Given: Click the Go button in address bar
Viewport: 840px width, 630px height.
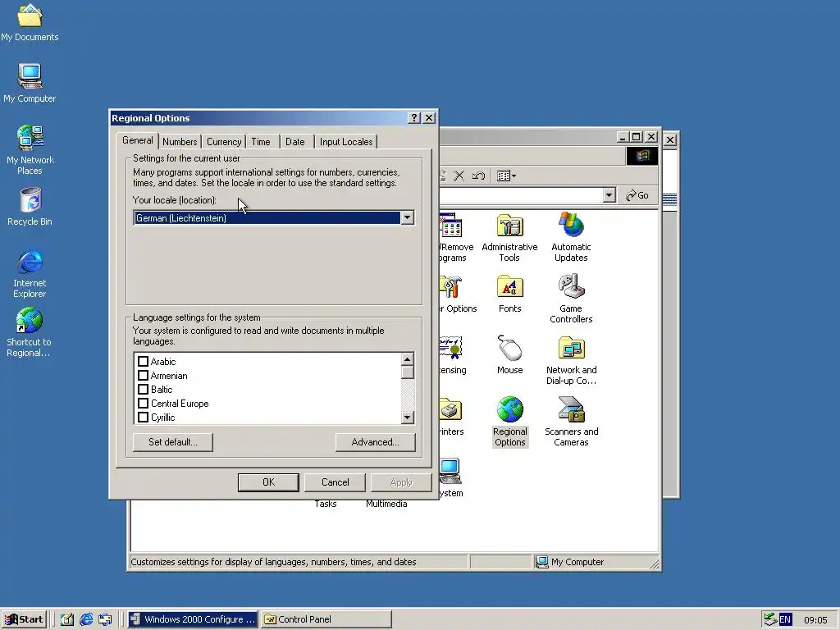Looking at the screenshot, I should pyautogui.click(x=637, y=195).
